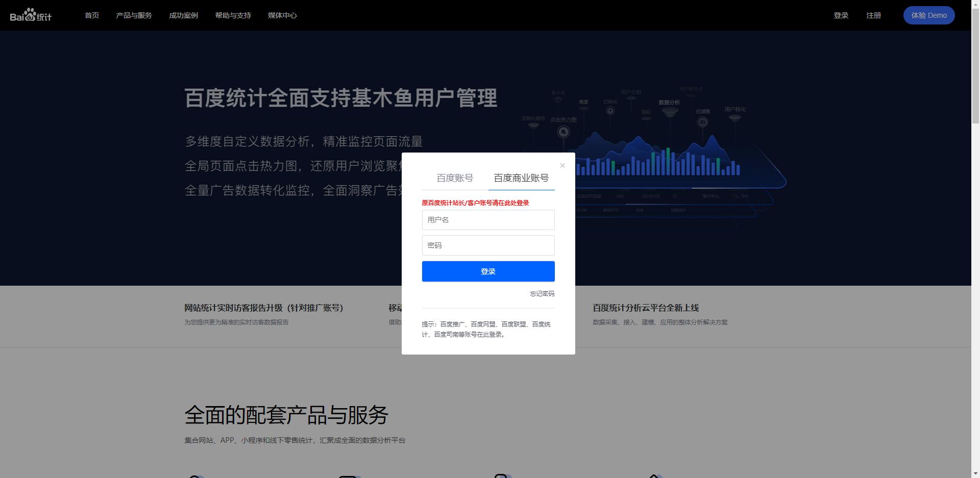The width and height of the screenshot is (980, 478).
Task: Open the 帮助与支持 menu
Action: pyautogui.click(x=233, y=15)
